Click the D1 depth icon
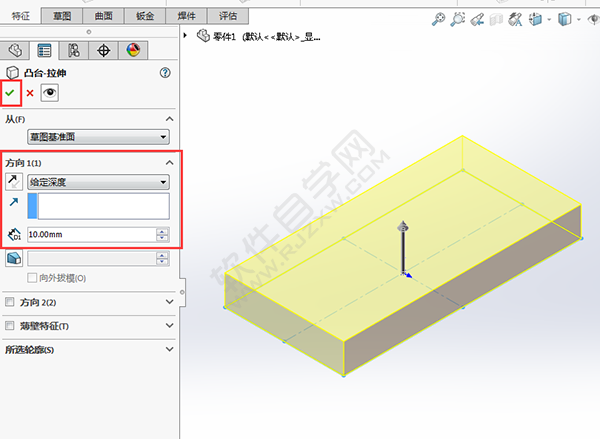This screenshot has height=439, width=600. pos(14,234)
